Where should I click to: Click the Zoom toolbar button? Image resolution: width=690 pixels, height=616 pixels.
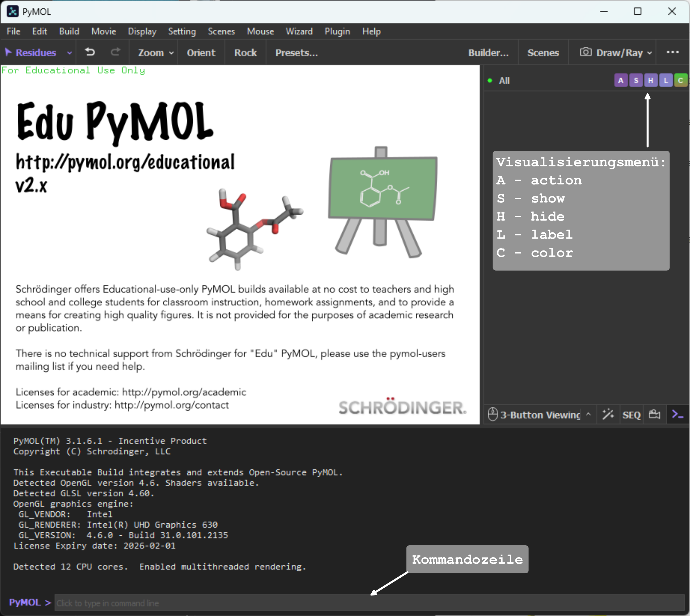tap(151, 53)
